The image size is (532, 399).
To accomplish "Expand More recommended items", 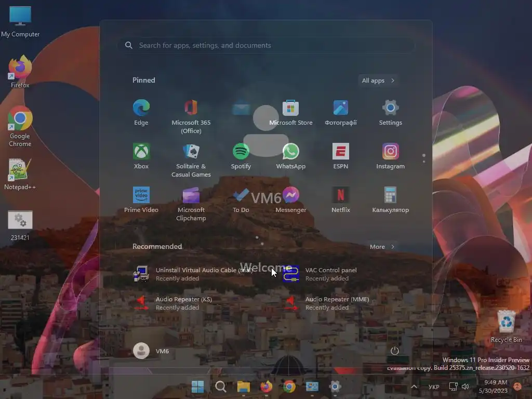I will click(x=382, y=247).
